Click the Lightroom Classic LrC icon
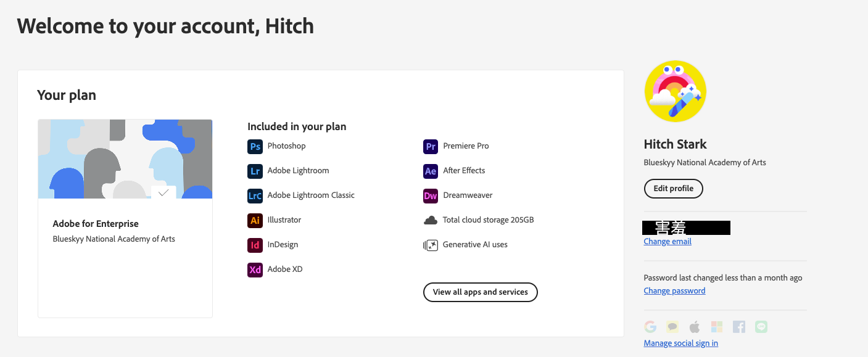Image resolution: width=868 pixels, height=357 pixels. click(255, 195)
